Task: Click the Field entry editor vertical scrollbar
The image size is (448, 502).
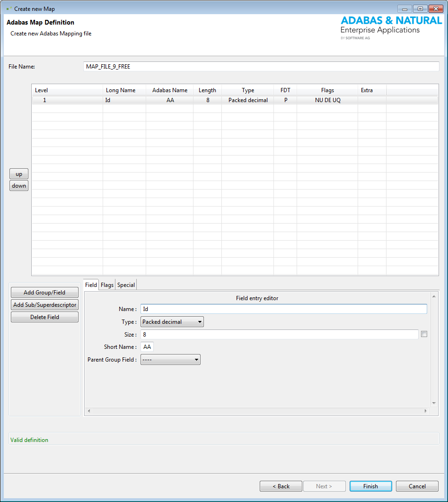Action: (x=433, y=350)
